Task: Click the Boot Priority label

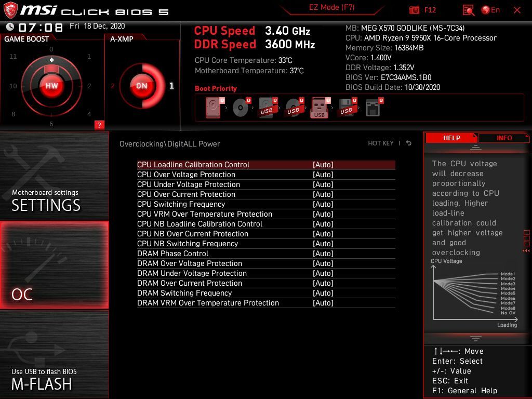Action: pyautogui.click(x=216, y=88)
